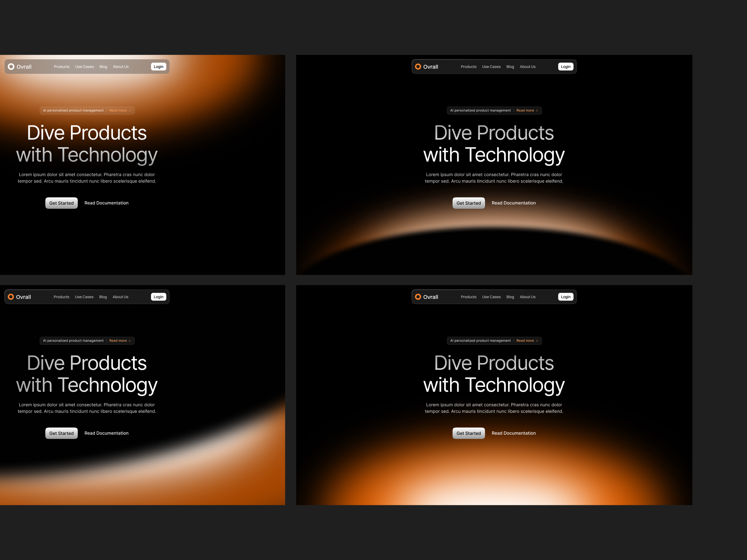Viewport: 747px width, 560px height.
Task: Click the Login button in the top-left mockup
Action: point(158,67)
